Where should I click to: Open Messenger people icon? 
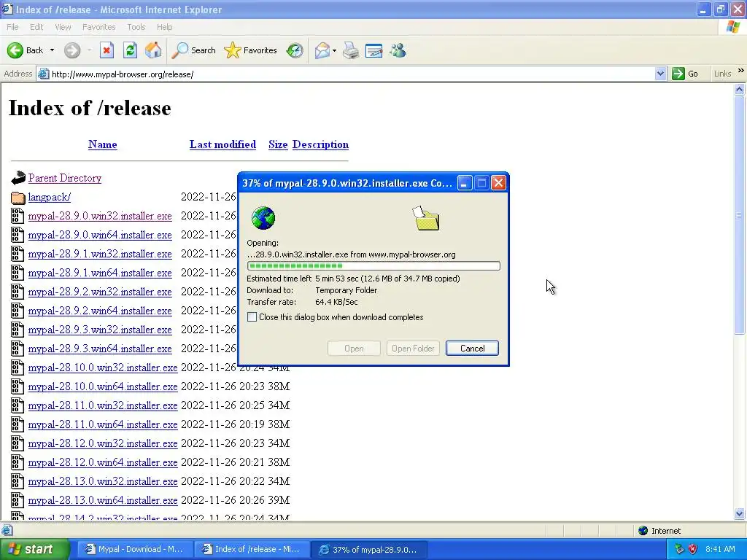[398, 50]
